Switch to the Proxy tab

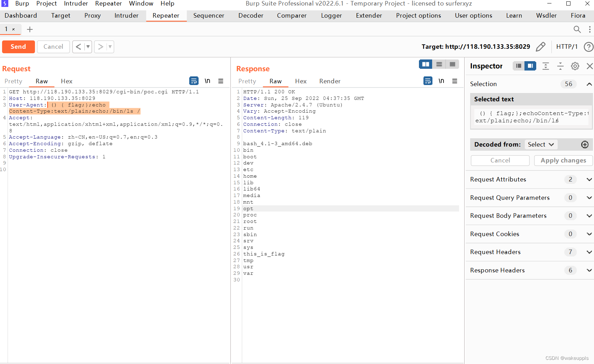tap(92, 16)
